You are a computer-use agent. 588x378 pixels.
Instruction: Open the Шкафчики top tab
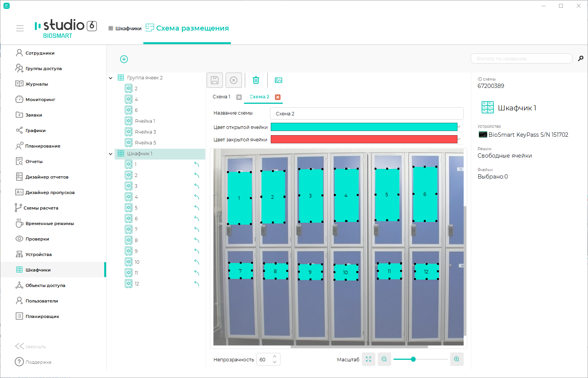tap(125, 29)
